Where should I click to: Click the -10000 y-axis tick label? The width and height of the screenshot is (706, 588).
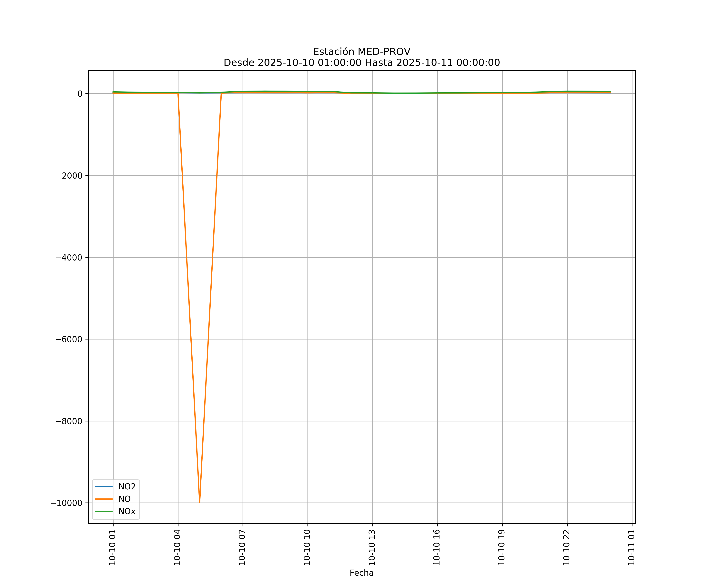tap(66, 503)
